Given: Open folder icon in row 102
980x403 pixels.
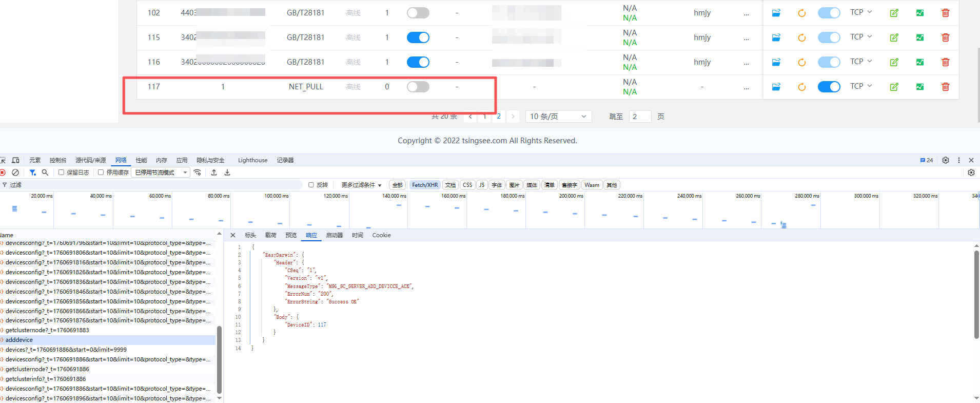Looking at the screenshot, I should pos(776,13).
